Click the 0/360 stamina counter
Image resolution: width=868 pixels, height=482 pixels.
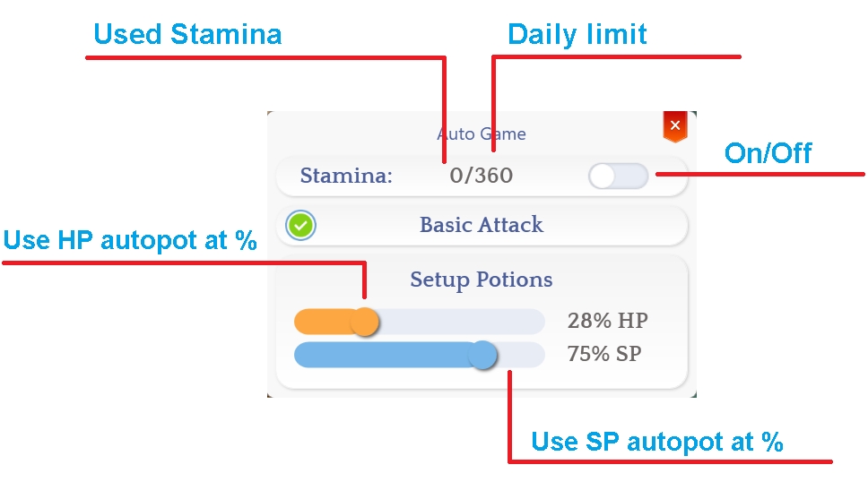(x=482, y=176)
